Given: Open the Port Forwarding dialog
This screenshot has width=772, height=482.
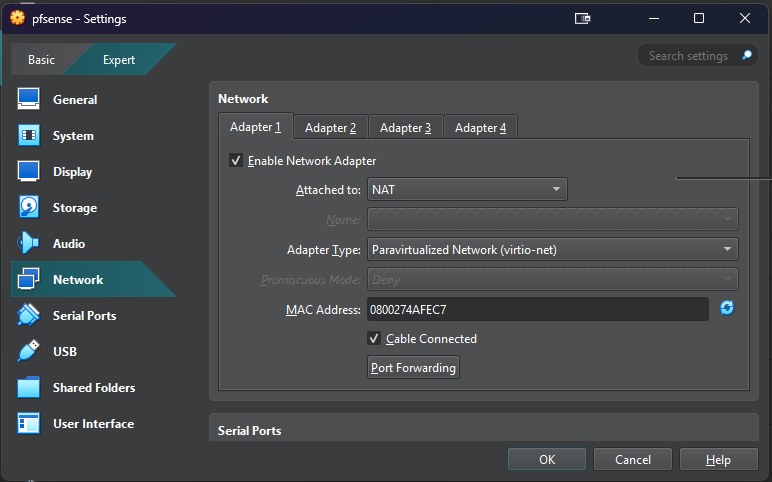Looking at the screenshot, I should tap(413, 368).
